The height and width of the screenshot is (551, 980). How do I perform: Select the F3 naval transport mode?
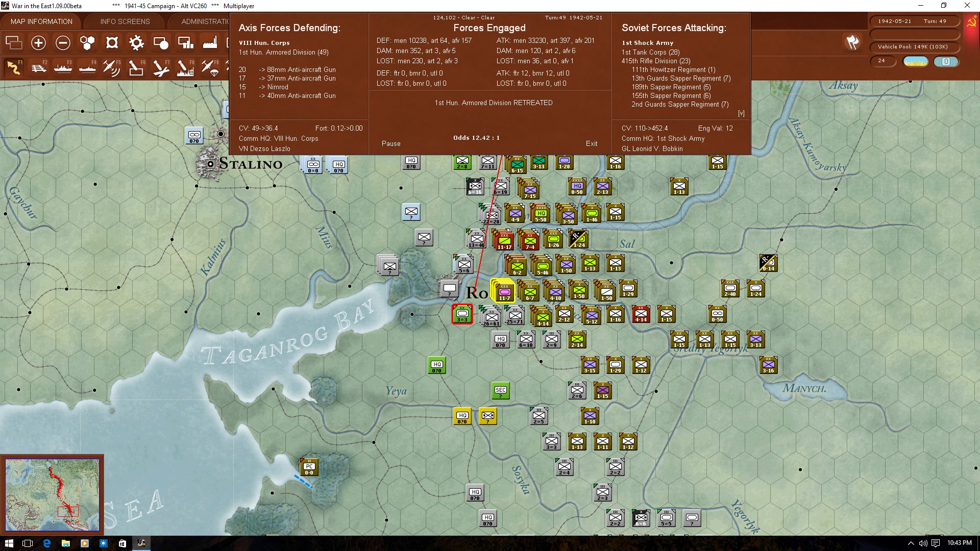(x=63, y=67)
